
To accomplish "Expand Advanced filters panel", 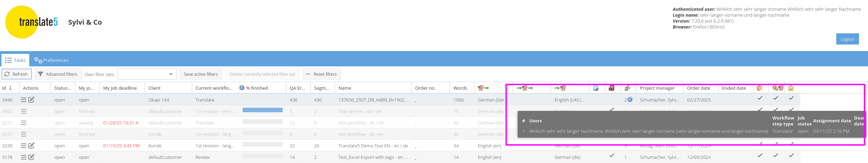I will tap(58, 74).
